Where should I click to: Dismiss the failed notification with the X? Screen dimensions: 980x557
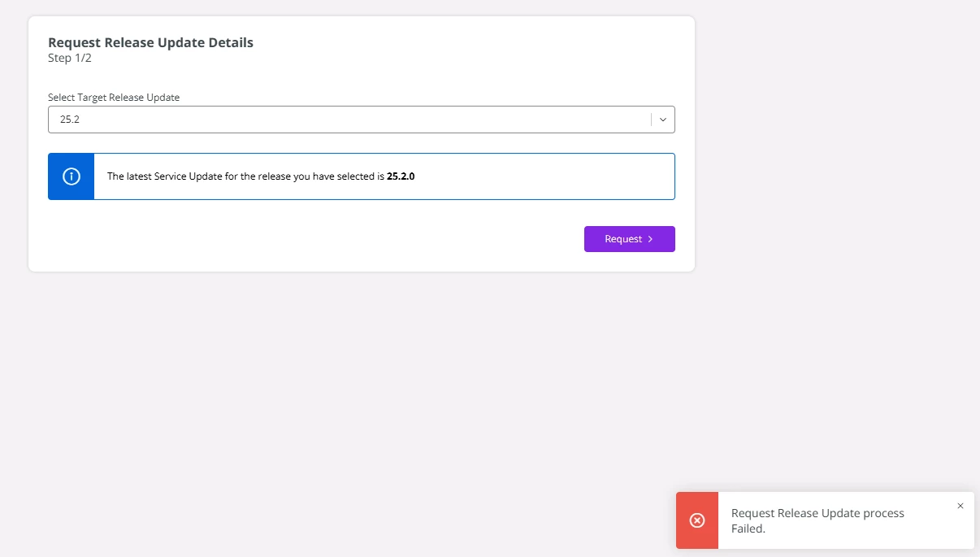click(x=960, y=506)
